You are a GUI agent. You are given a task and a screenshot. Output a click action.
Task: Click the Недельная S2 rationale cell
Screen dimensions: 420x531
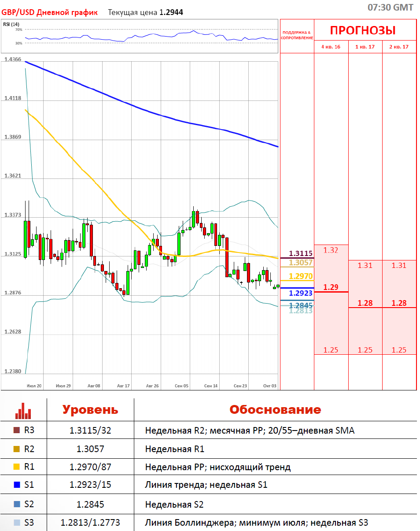click(174, 504)
